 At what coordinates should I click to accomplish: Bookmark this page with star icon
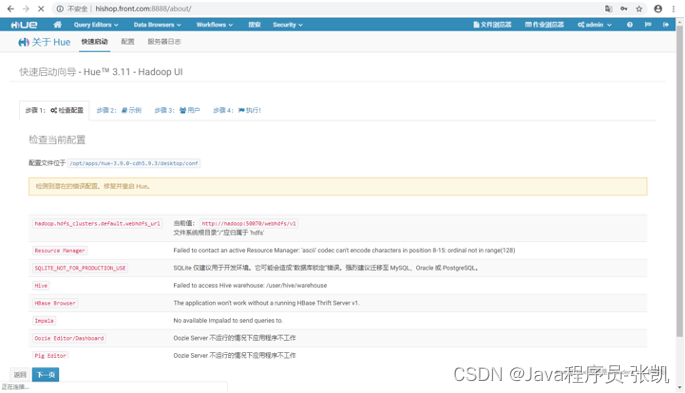(639, 9)
